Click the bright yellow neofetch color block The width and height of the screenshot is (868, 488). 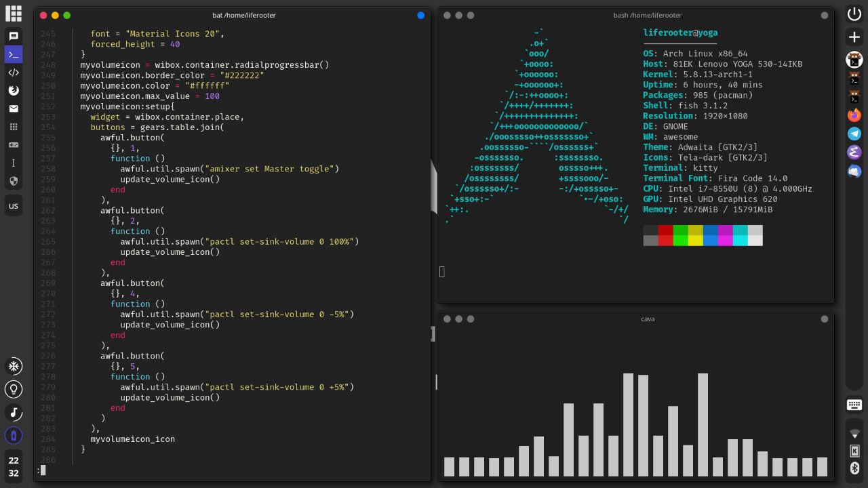(x=695, y=241)
